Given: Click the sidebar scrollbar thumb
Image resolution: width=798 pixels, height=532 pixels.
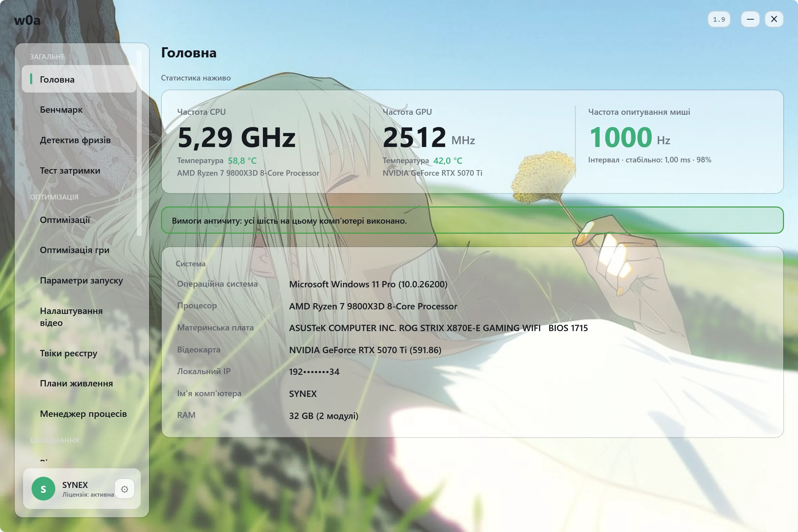Looking at the screenshot, I should pos(139,143).
